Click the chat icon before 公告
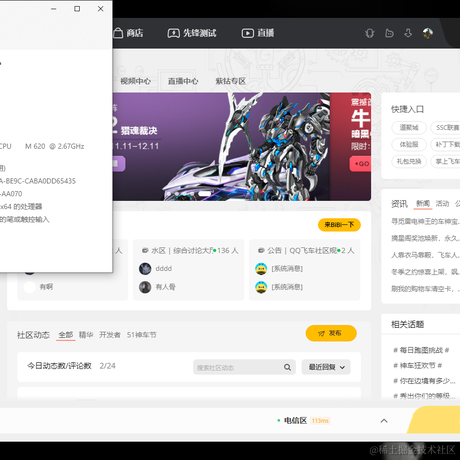This screenshot has width=460, height=460. [x=261, y=250]
